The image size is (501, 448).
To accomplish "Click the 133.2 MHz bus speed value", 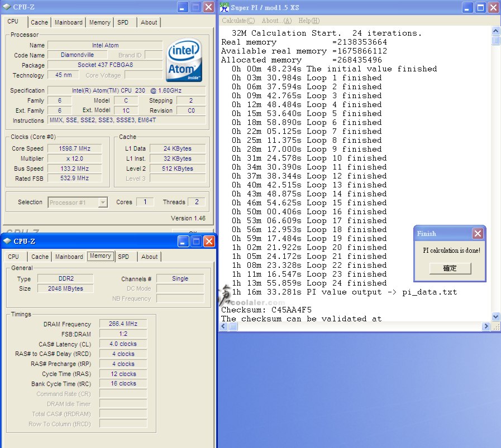I will tap(75, 168).
